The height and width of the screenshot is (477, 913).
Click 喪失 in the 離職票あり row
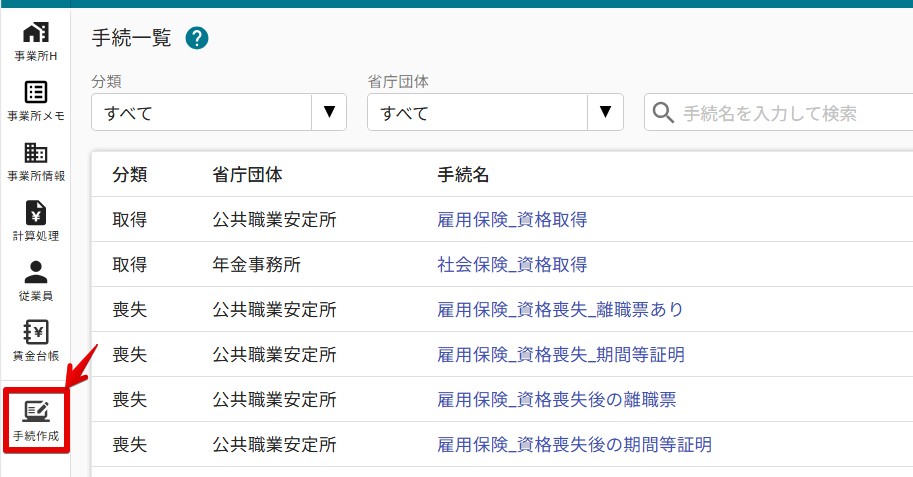click(130, 309)
